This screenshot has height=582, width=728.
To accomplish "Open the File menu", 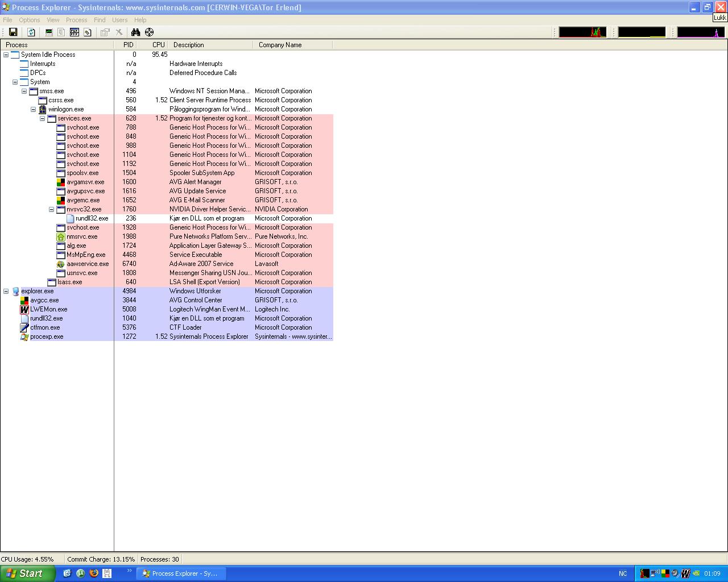I will tap(7, 20).
